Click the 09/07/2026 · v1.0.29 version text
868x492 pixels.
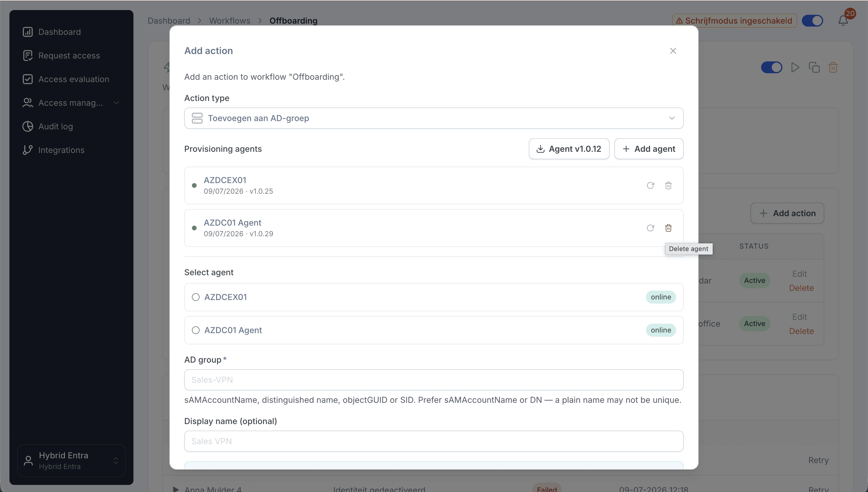(239, 234)
